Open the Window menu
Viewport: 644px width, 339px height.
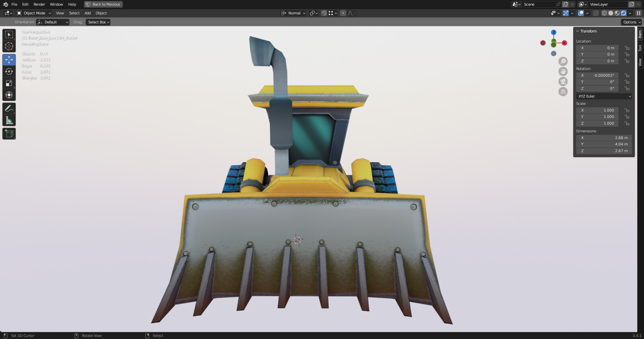click(56, 4)
